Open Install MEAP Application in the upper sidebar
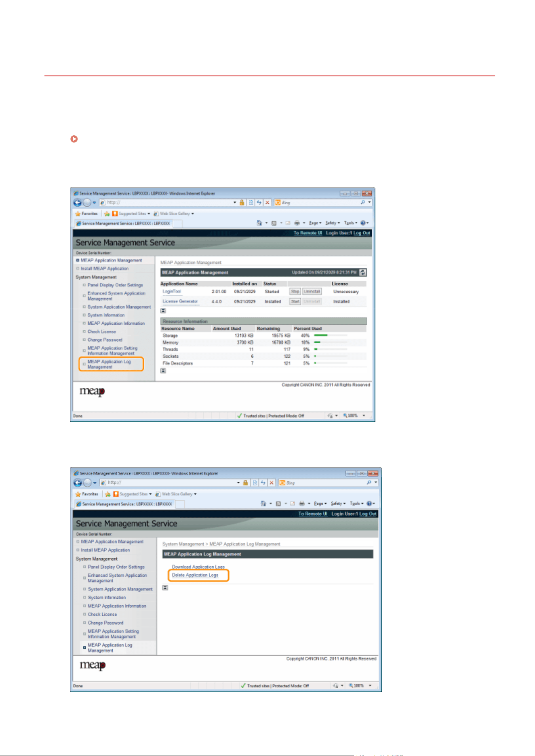The height and width of the screenshot is (756, 535). (x=105, y=269)
